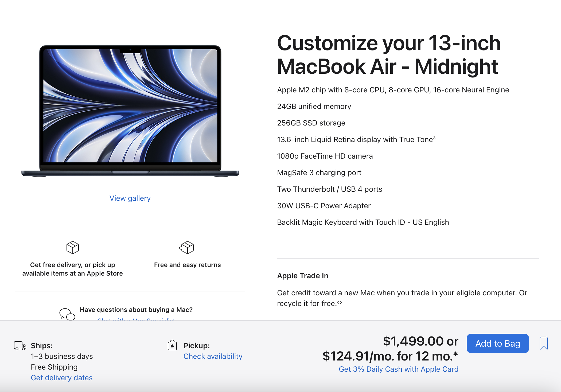Click Check availability for pickup
This screenshot has width=561, height=392.
click(x=213, y=356)
